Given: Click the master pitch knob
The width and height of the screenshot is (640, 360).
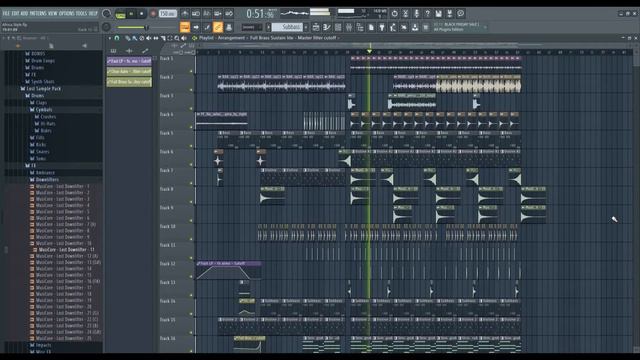Looking at the screenshot, I should 106,27.
